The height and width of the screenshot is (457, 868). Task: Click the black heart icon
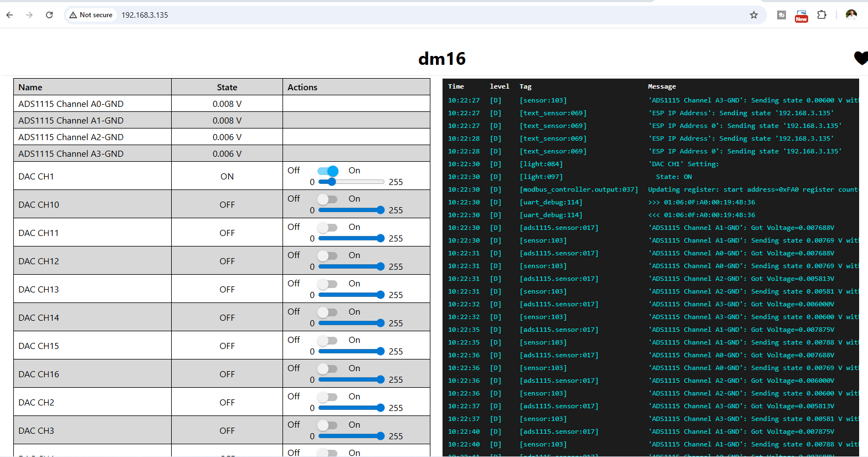861,58
